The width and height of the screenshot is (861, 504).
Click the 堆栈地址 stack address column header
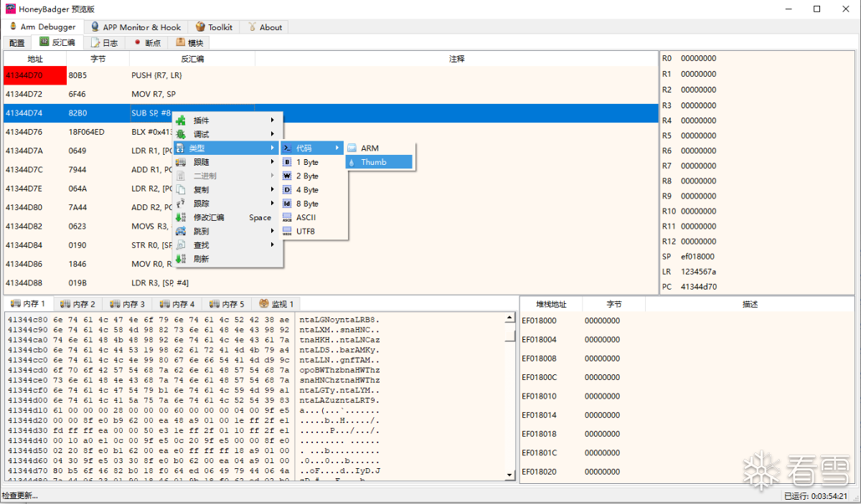click(551, 305)
